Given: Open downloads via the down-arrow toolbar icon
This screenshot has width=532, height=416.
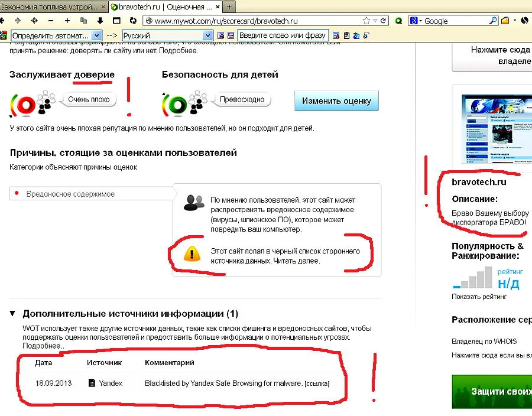Looking at the screenshot, I should [100, 21].
